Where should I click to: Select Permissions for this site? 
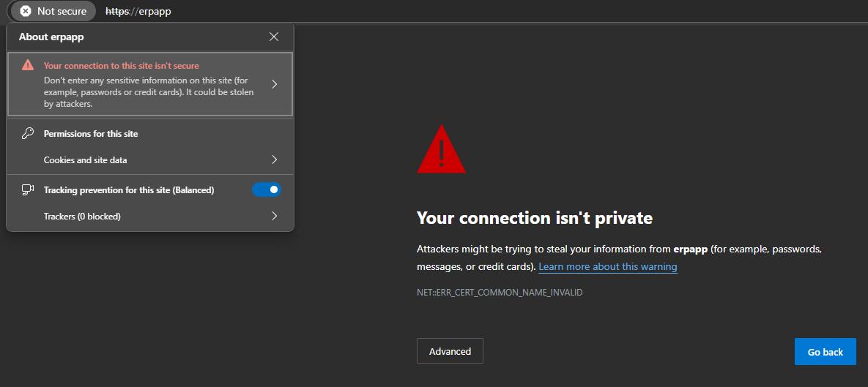point(91,134)
